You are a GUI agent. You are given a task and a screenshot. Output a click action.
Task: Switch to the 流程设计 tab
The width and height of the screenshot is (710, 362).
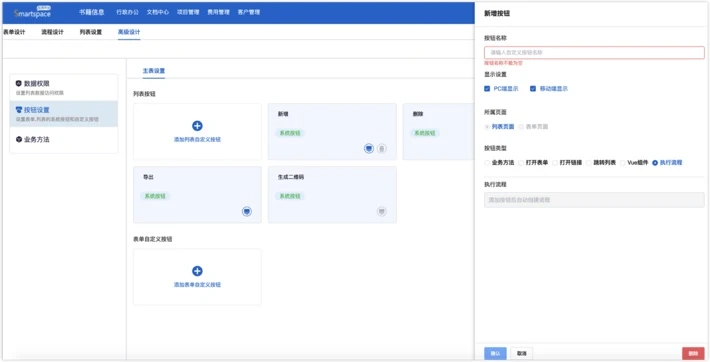click(x=53, y=32)
